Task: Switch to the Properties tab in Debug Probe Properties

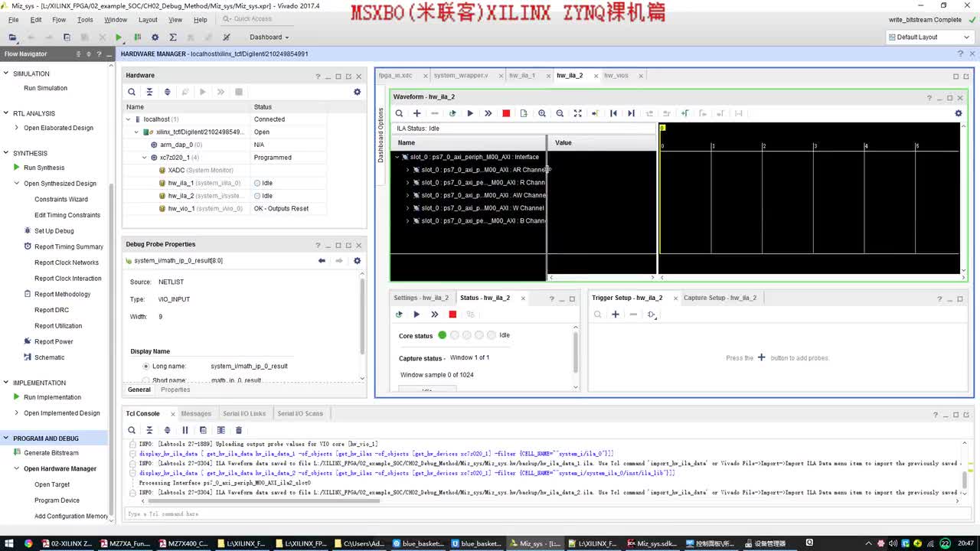Action: coord(175,390)
